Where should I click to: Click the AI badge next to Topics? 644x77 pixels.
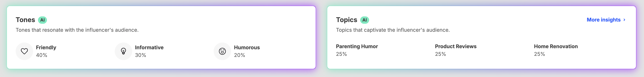click(x=365, y=20)
